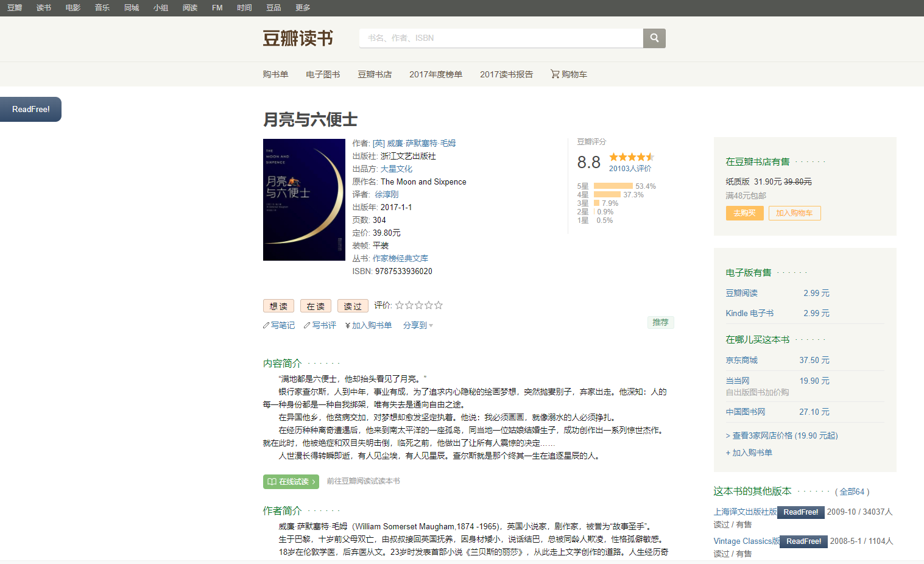Open the 全部64 editions link

pos(852,492)
